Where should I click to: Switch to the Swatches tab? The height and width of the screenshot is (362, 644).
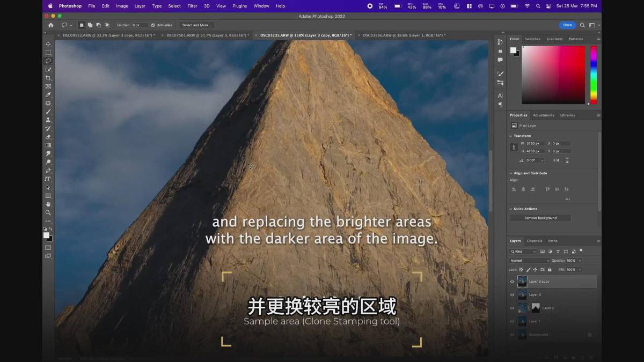coord(532,39)
